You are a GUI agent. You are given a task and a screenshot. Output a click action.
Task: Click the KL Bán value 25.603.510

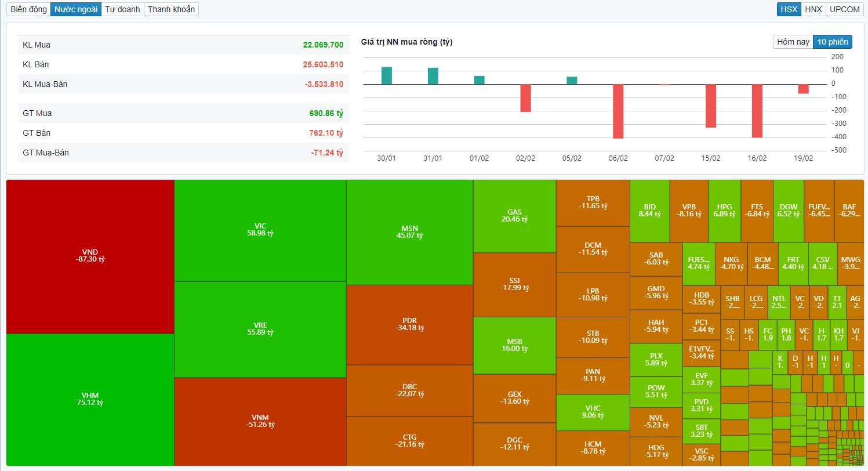click(323, 64)
